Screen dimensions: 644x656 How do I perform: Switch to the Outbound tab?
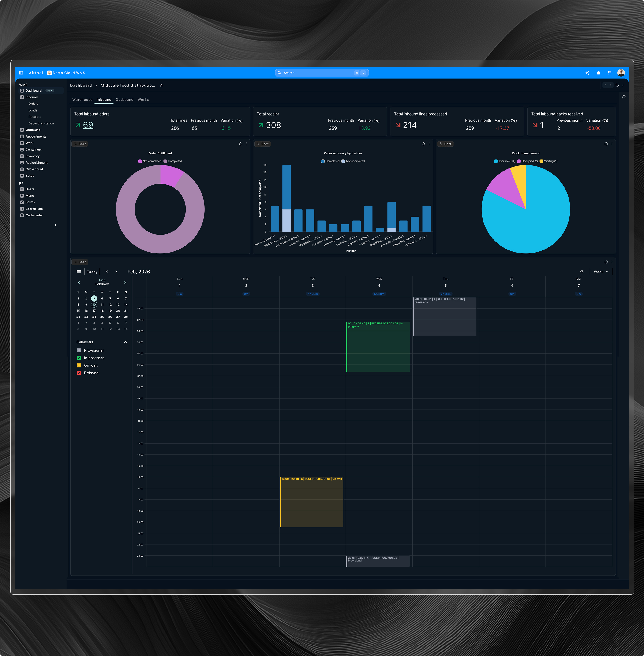click(x=124, y=100)
